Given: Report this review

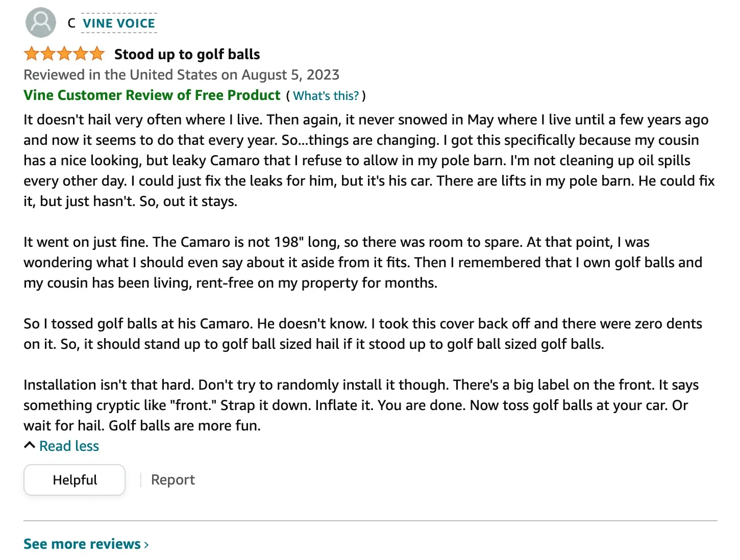Looking at the screenshot, I should point(172,480).
